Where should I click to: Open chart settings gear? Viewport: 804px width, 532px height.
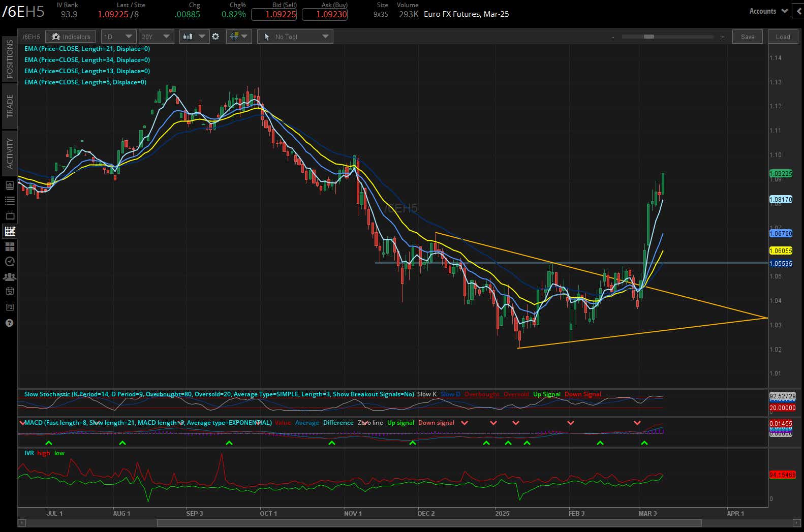[215, 37]
